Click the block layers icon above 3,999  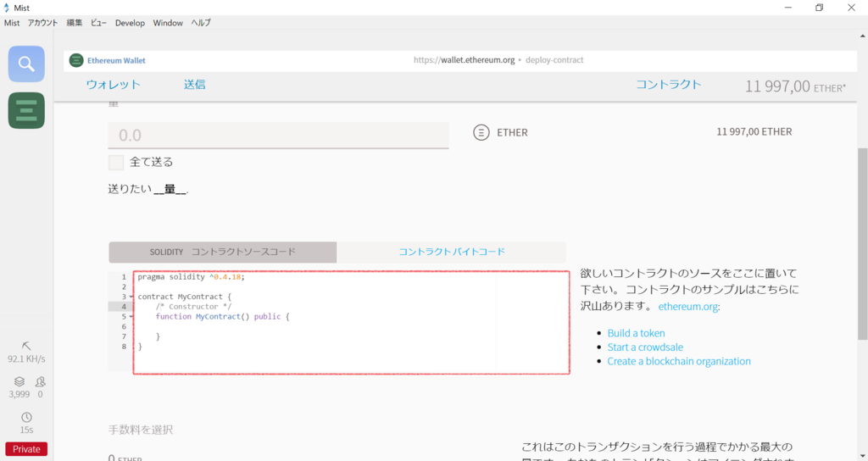pos(19,381)
